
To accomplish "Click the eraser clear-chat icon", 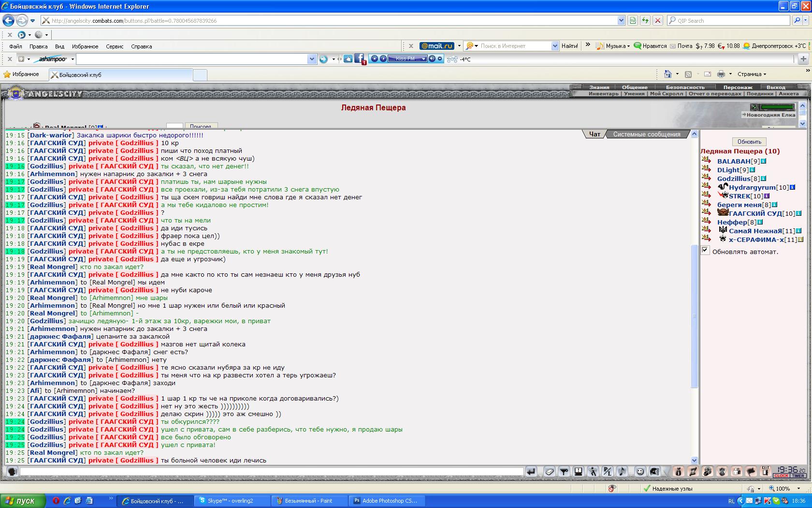I will (x=550, y=471).
